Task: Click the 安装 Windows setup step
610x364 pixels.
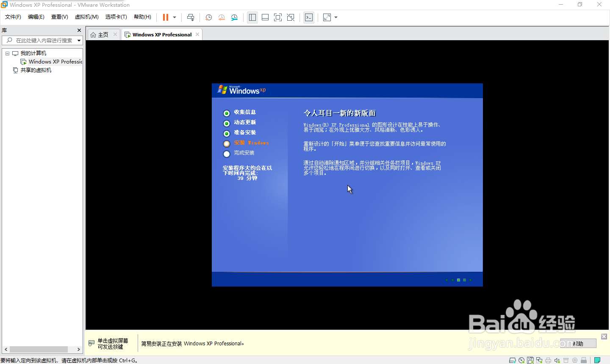Action: click(251, 143)
